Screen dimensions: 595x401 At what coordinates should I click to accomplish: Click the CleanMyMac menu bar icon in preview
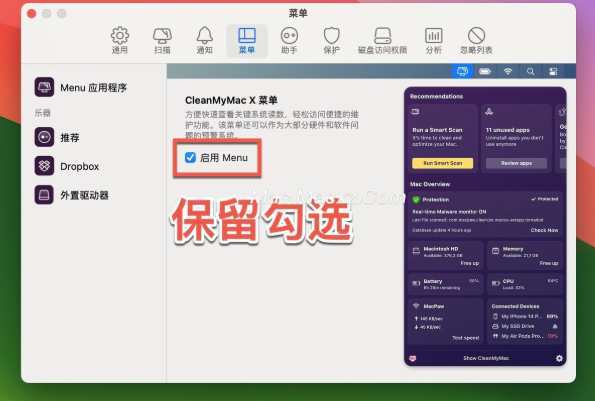462,71
